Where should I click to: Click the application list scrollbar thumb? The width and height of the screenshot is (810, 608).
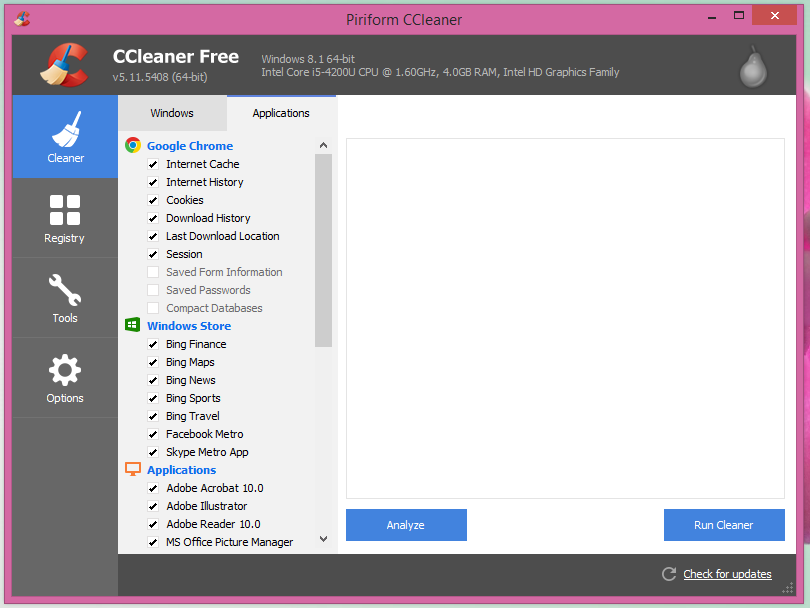tap(323, 251)
